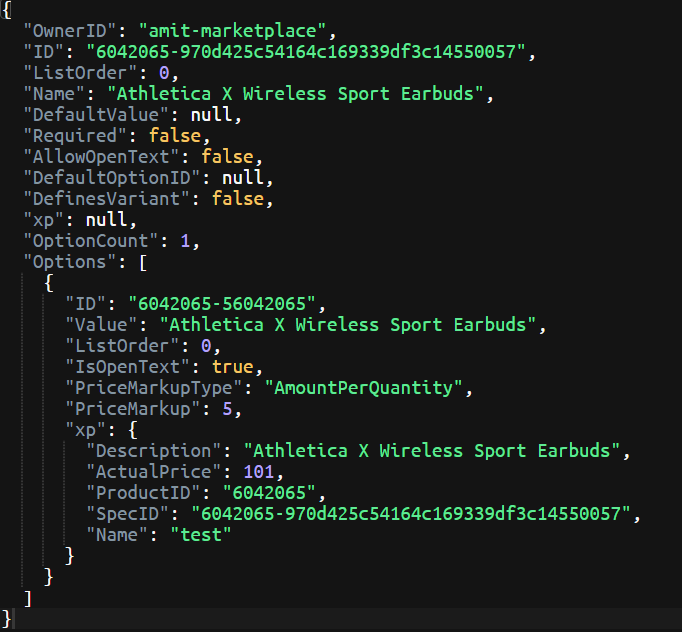The width and height of the screenshot is (682, 632).
Task: Click the top-level "Name" value Athletica X Wireless Sport Earbuds
Action: pyautogui.click(x=295, y=94)
